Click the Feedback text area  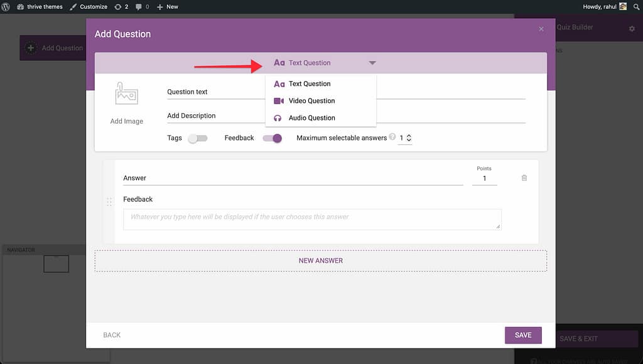tap(312, 219)
